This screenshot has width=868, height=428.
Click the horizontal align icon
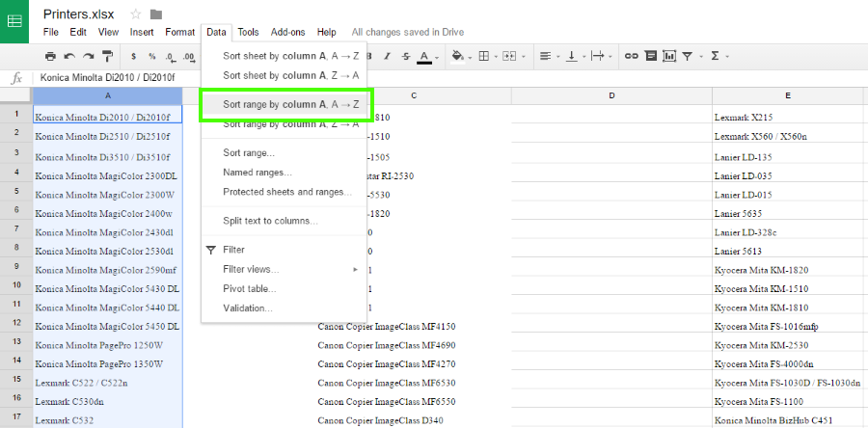[545, 56]
